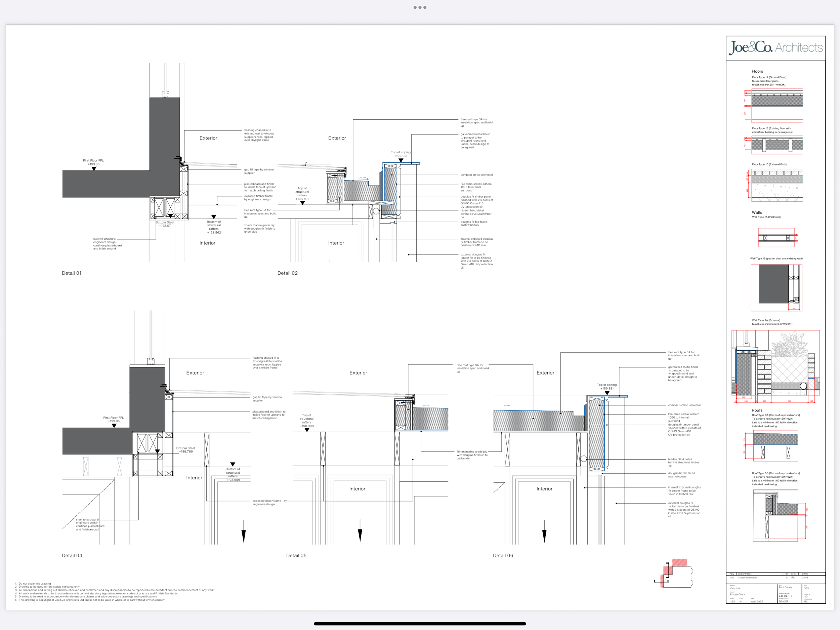Tap the downward arrow in Detail 05

[x=360, y=531]
